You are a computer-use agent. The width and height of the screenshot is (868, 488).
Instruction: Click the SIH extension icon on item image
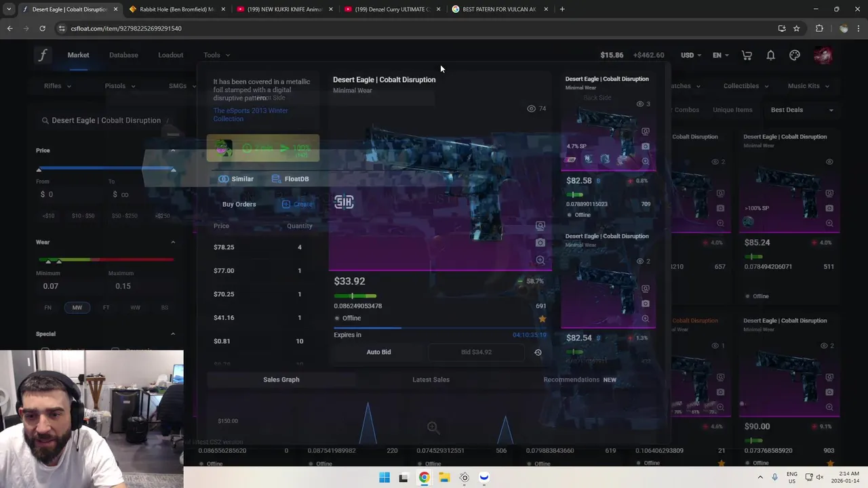click(x=344, y=202)
